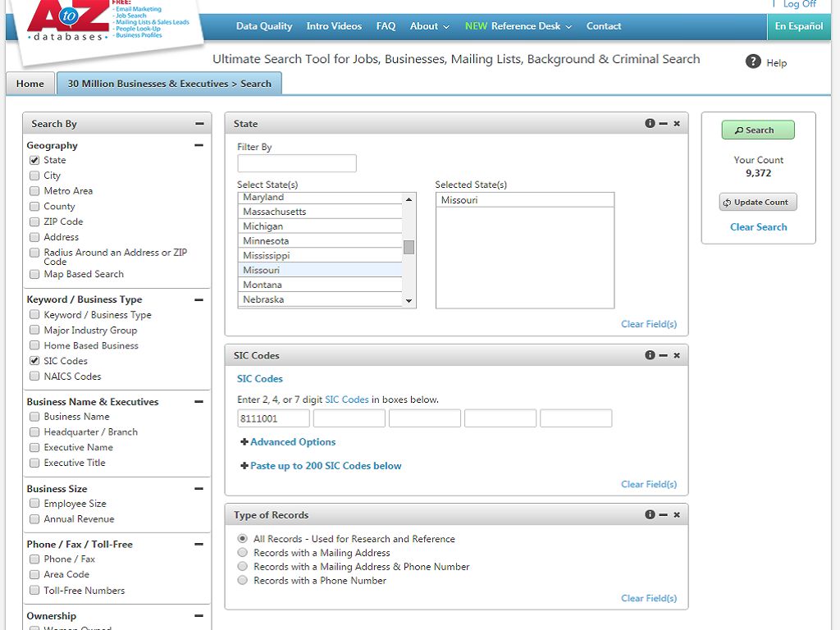Uncheck the State checkbox
Screen dimensions: 840x630
34,160
